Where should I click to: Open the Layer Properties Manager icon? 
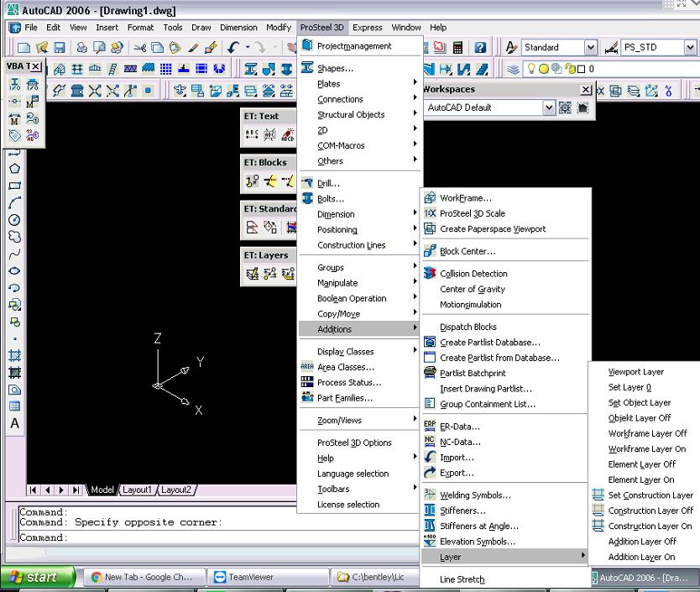[513, 69]
